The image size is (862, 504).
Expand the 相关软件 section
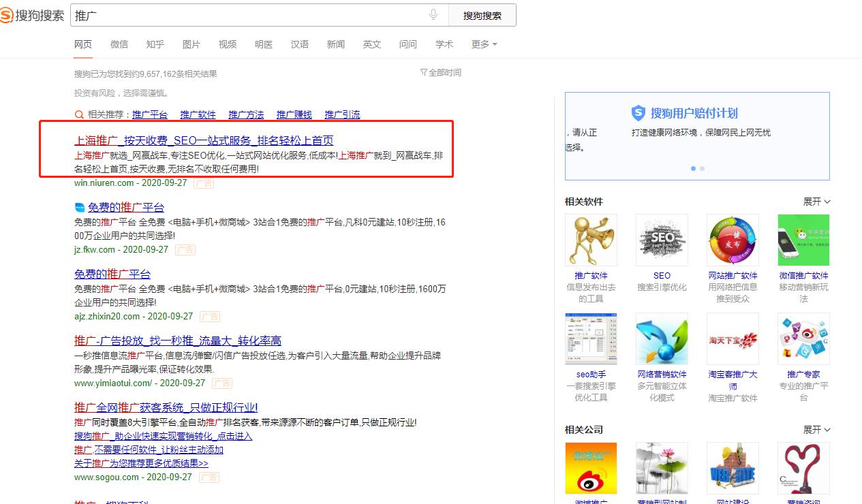pos(816,202)
